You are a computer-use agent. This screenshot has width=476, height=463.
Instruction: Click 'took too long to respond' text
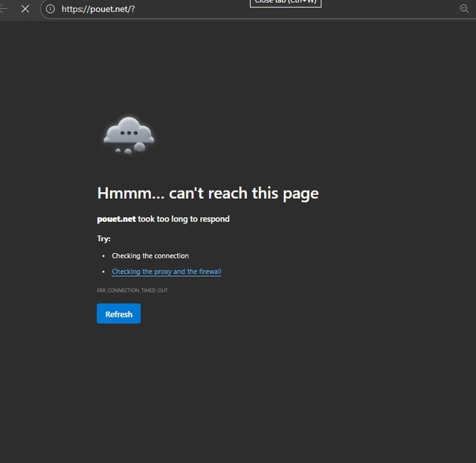point(184,219)
